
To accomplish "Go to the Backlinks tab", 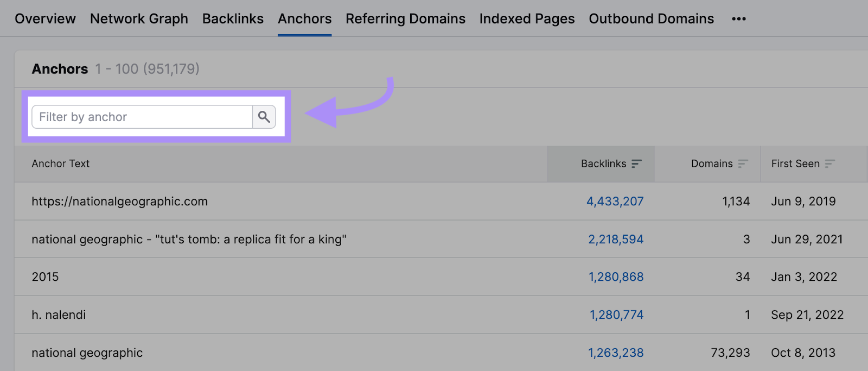I will [233, 19].
